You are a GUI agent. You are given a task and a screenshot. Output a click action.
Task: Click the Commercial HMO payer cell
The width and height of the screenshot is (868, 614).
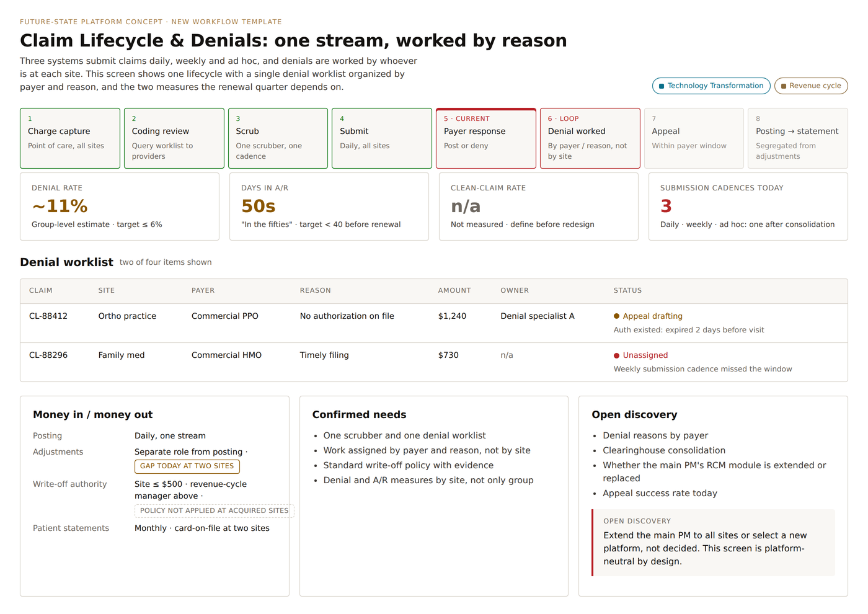point(226,355)
